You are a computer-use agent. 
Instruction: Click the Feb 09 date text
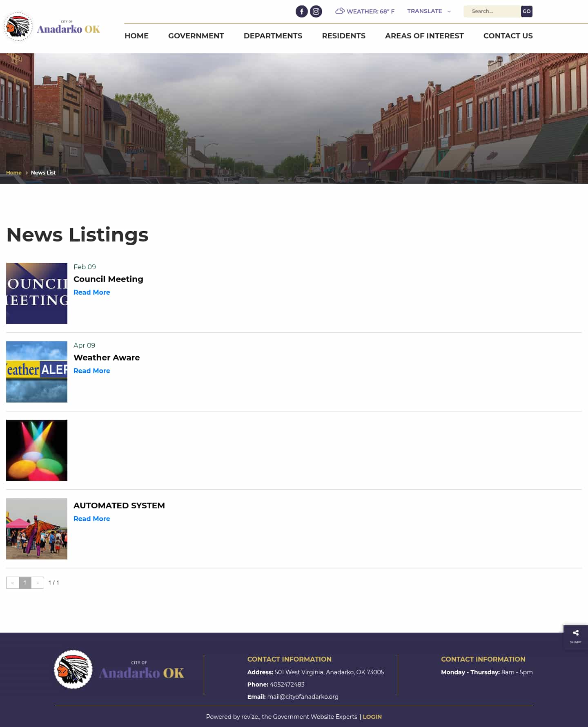click(85, 267)
